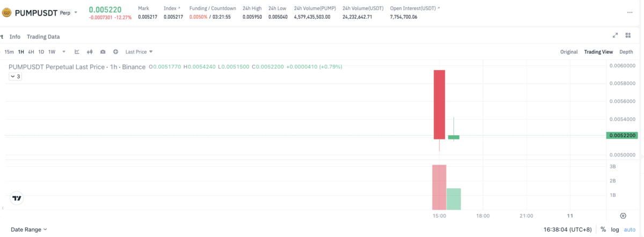Click the funding rate 0.0050%
The image size is (644, 237).
pyautogui.click(x=198, y=17)
